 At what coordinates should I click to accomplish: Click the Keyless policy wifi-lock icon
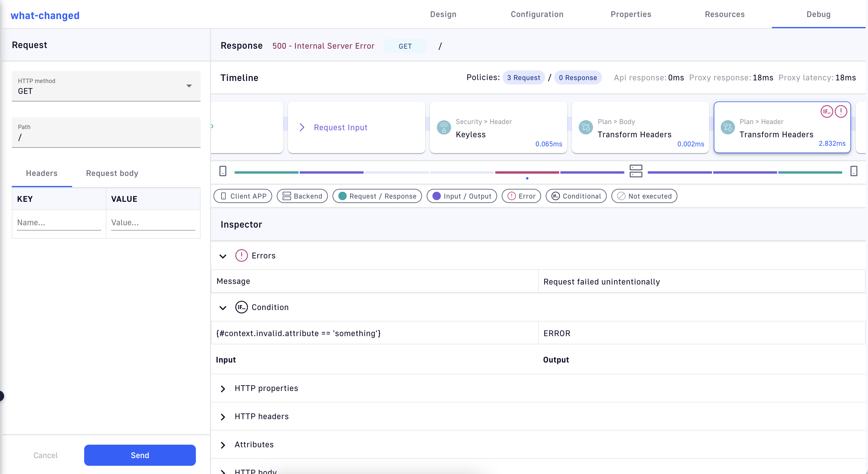(x=444, y=128)
